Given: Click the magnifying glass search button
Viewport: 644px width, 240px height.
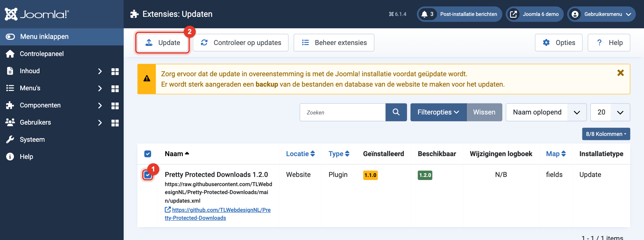Looking at the screenshot, I should [x=396, y=112].
